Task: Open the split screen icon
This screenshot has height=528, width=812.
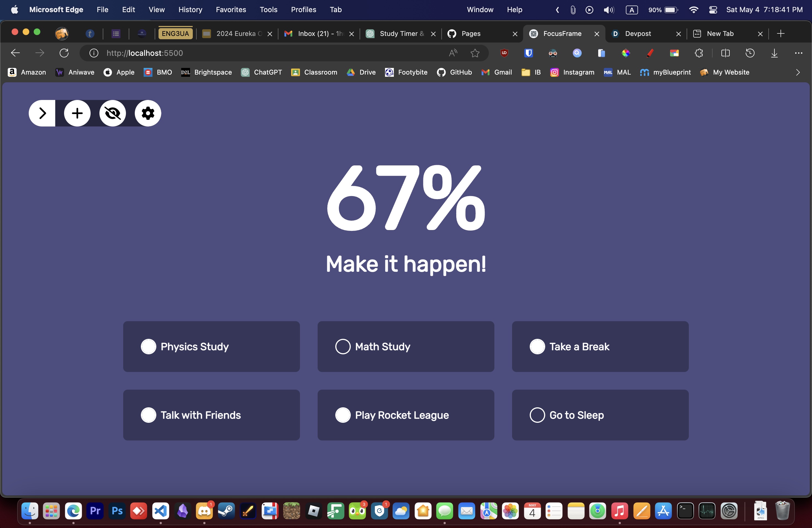Action: tap(725, 53)
